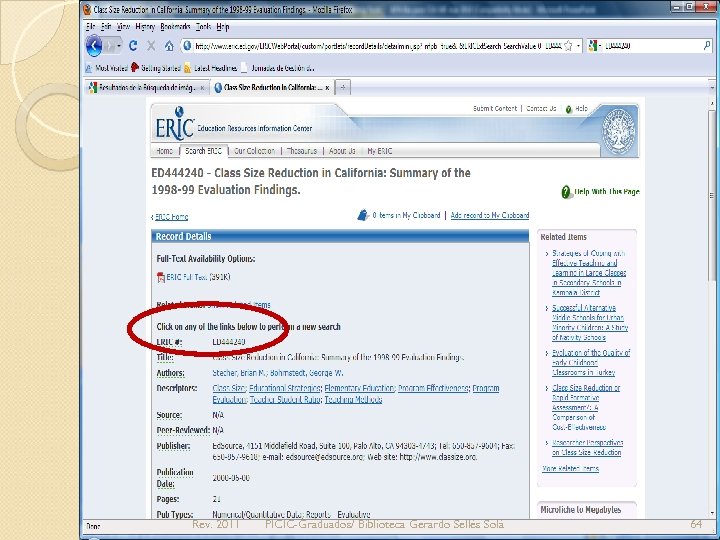Click the Google search engine icon

pyautogui.click(x=593, y=46)
